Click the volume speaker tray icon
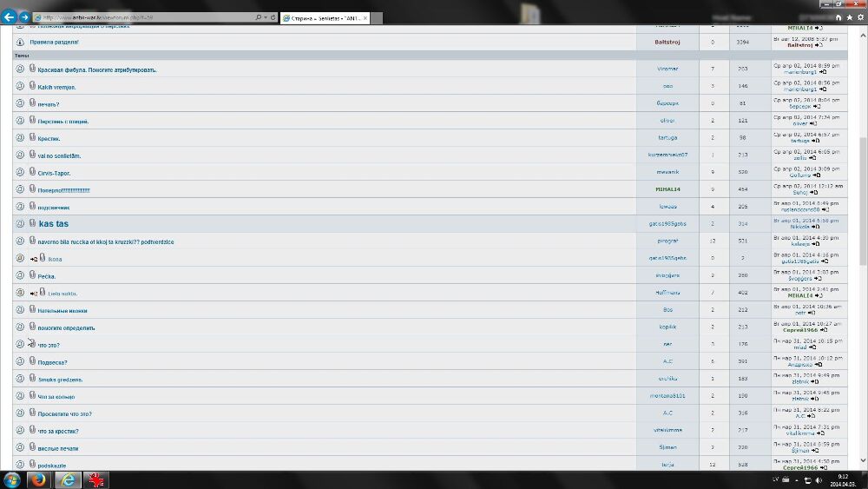Screen dimensions: 868x489 (x=819, y=480)
